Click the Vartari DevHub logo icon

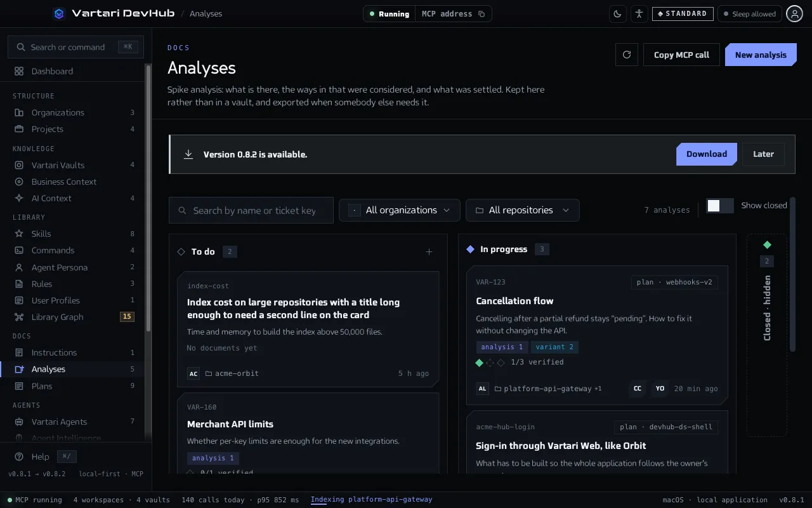tap(59, 13)
